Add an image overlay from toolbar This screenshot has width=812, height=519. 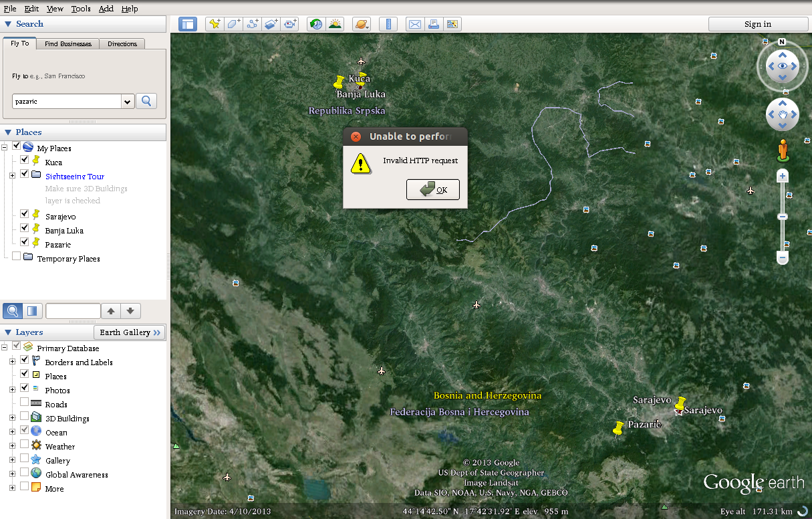271,24
